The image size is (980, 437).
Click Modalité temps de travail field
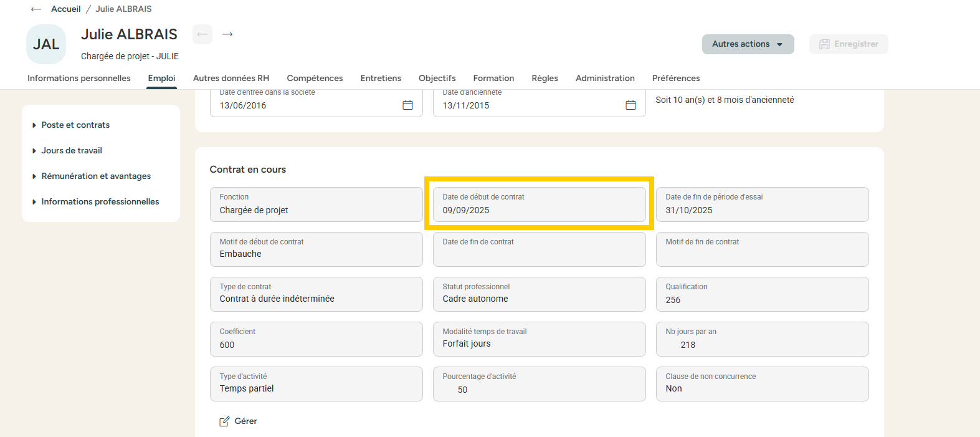(x=540, y=339)
